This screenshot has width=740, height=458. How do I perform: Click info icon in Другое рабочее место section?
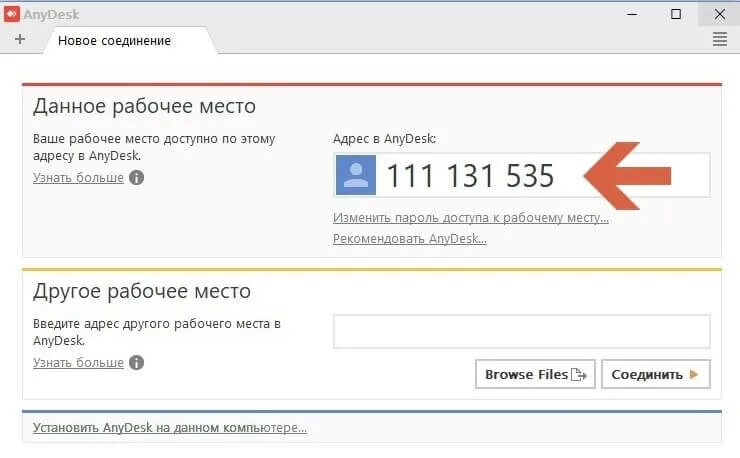(x=136, y=363)
